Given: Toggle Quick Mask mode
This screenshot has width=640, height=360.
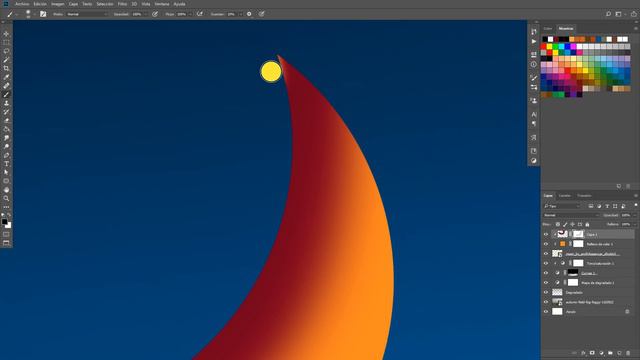Looking at the screenshot, I should point(6,234).
